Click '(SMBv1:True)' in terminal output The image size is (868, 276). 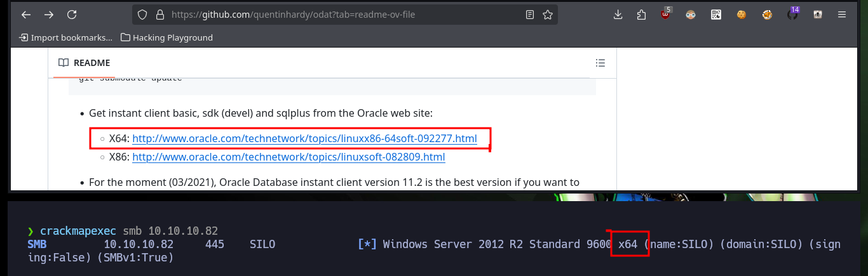(x=135, y=258)
